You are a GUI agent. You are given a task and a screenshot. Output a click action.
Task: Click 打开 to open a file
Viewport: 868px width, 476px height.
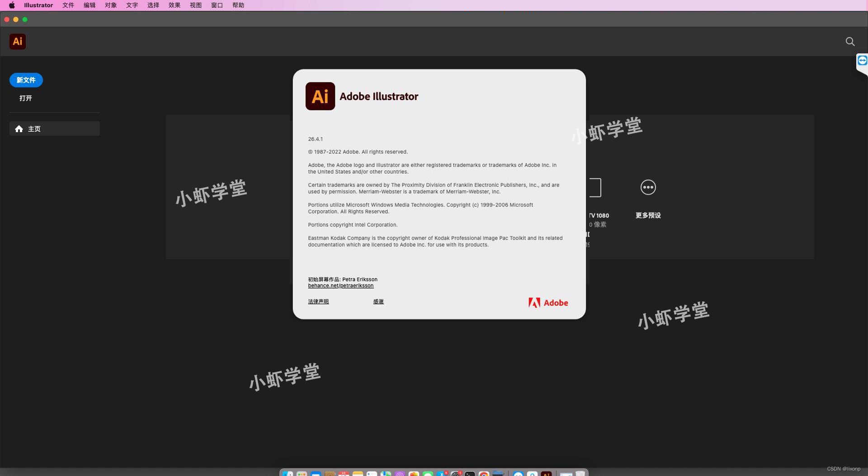[26, 98]
